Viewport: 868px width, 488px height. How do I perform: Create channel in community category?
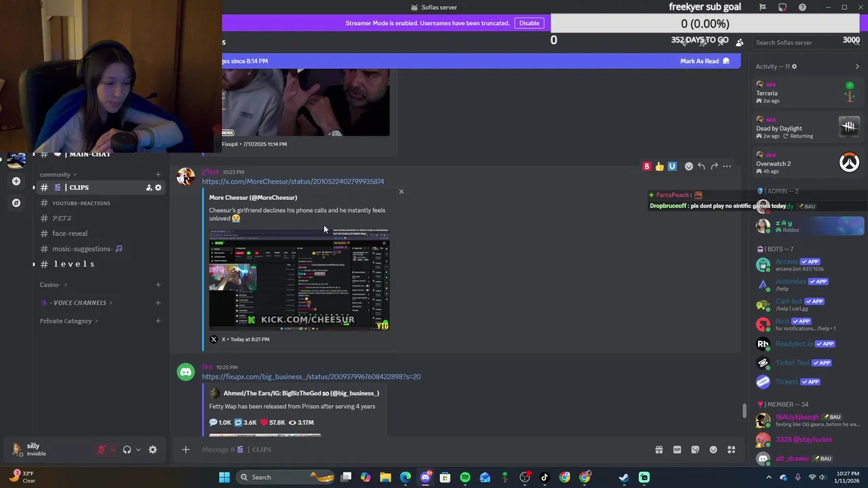[158, 174]
